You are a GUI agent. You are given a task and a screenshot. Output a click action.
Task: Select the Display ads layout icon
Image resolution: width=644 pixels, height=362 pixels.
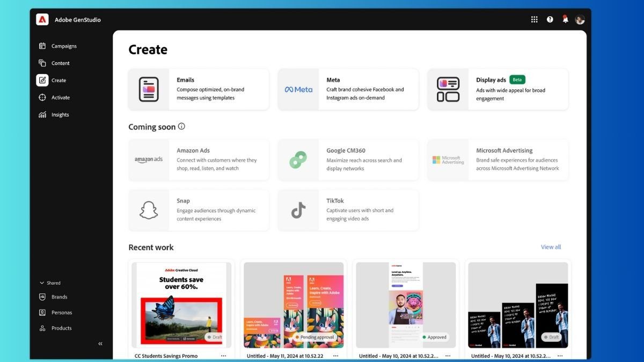tap(448, 89)
